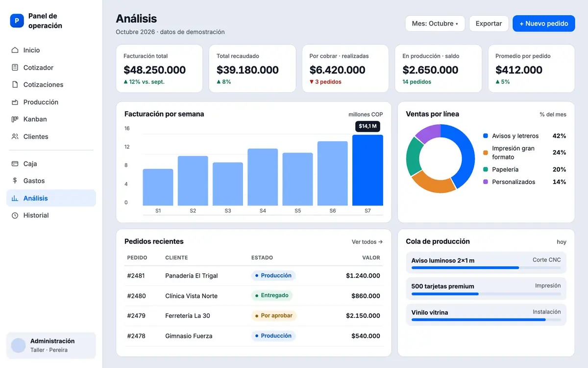Click the S3 bar in chart
Screen dimensions: 588x368
click(x=228, y=184)
